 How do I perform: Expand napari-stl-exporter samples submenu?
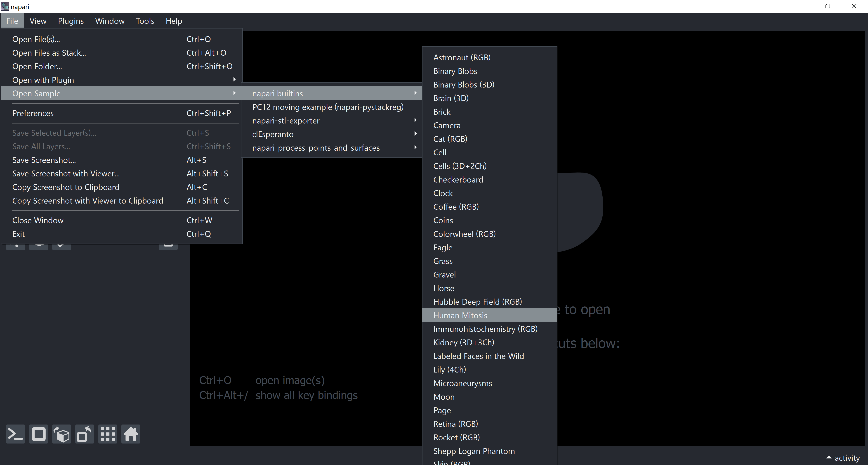332,121
